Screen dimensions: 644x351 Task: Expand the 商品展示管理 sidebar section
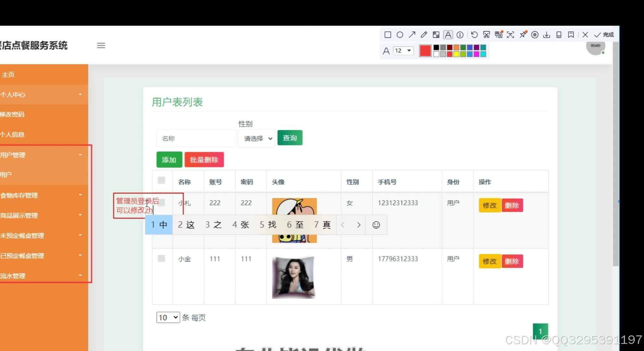(x=44, y=215)
